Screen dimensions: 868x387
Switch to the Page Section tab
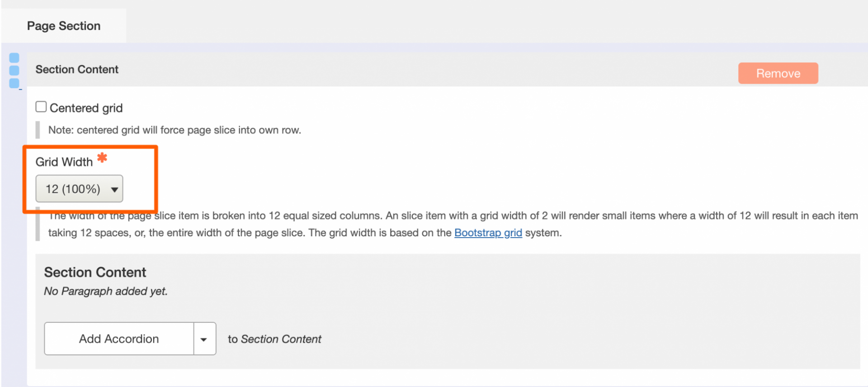63,26
